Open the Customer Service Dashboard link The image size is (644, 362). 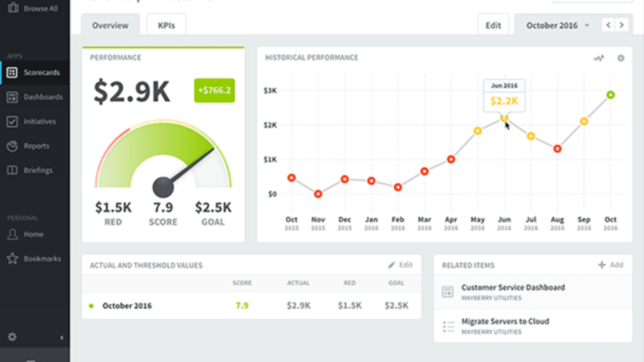click(x=513, y=287)
